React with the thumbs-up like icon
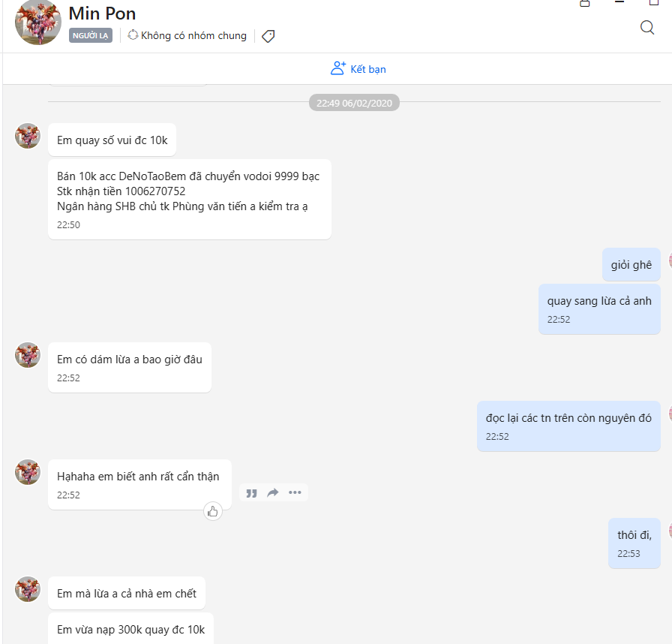The width and height of the screenshot is (672, 644). [x=213, y=511]
